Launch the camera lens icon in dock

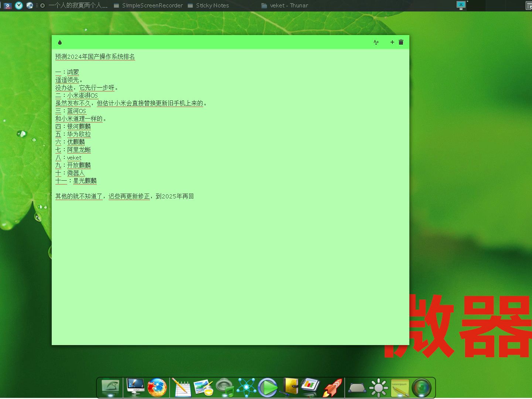422,388
